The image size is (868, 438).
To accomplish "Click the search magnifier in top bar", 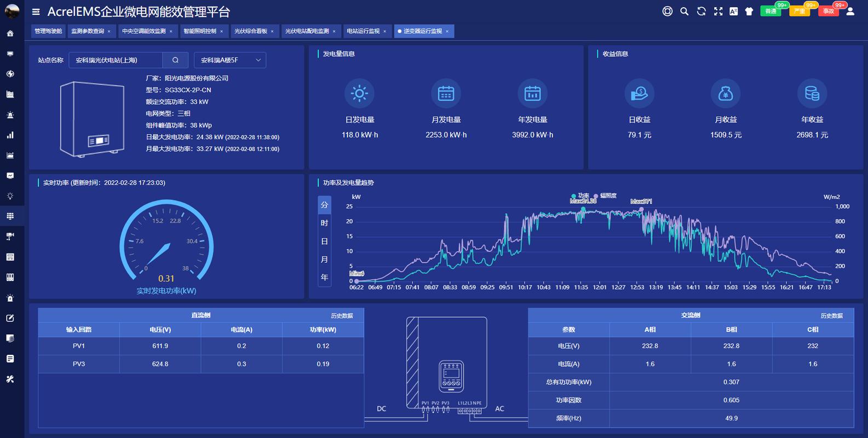I will (x=684, y=11).
